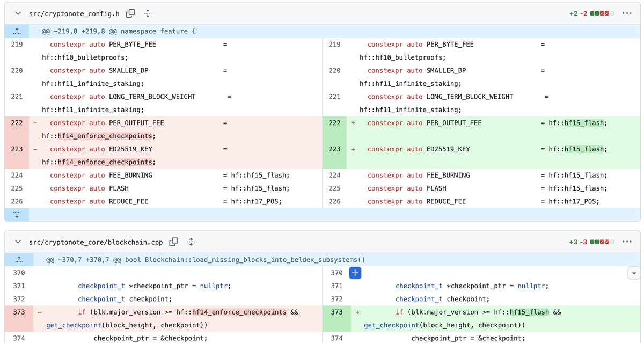The height and width of the screenshot is (343, 644).
Task: Open the dropdown beside line 370
Action: pyautogui.click(x=633, y=273)
